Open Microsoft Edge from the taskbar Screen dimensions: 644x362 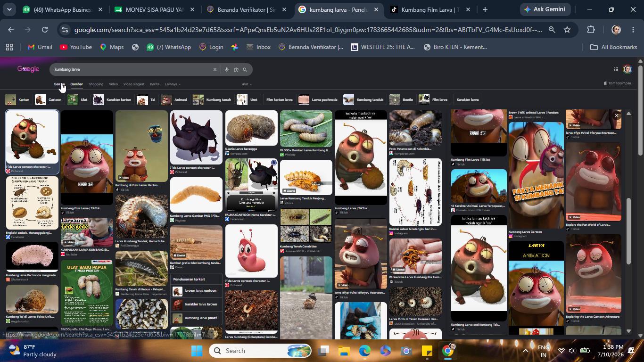[x=365, y=351]
